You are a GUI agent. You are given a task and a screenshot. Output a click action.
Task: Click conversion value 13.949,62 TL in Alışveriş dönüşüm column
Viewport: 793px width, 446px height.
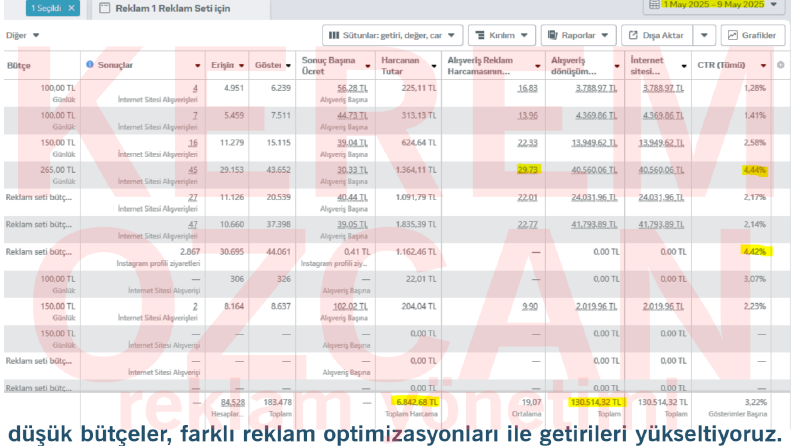click(x=594, y=143)
